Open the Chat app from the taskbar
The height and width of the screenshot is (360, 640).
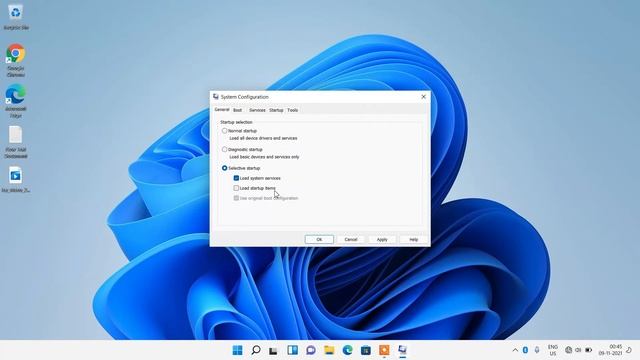tap(311, 350)
